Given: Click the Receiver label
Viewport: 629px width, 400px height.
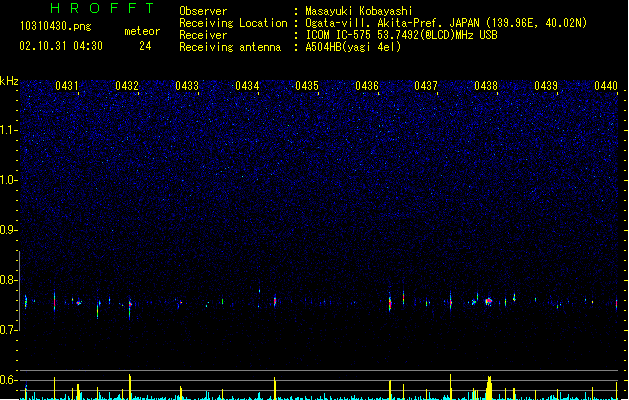Looking at the screenshot, I should [x=203, y=35].
